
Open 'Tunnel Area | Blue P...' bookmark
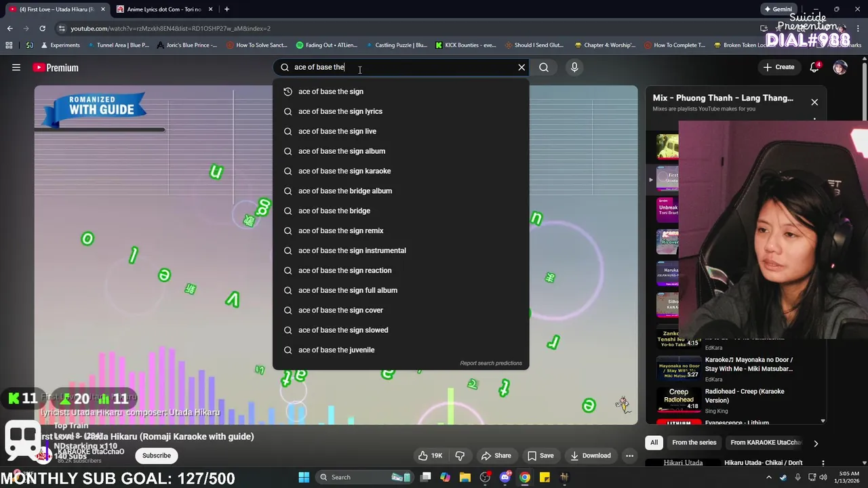(117, 45)
